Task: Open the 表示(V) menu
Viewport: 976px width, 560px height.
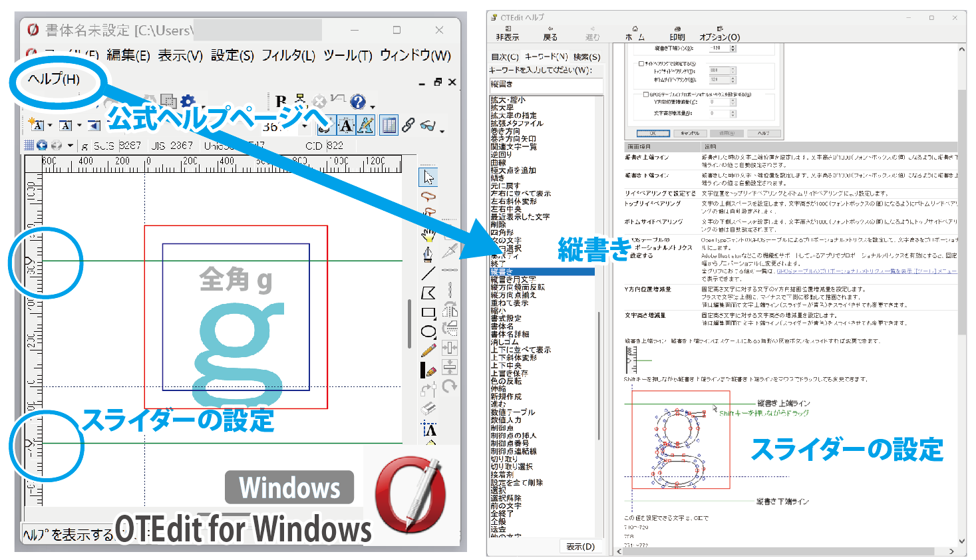Action: (x=180, y=56)
